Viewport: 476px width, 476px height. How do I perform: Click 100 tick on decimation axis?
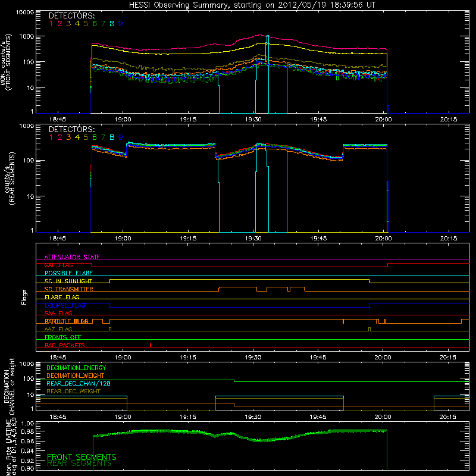29,378
